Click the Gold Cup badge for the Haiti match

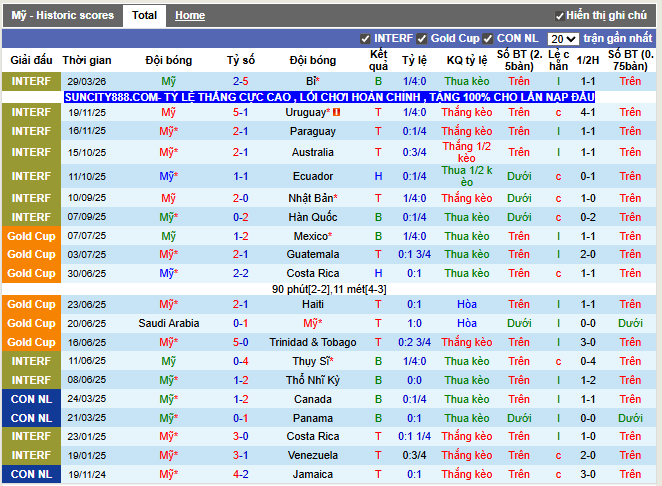click(31, 304)
